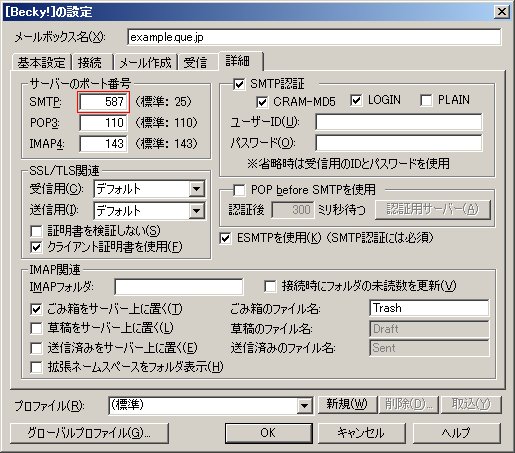The width and height of the screenshot is (515, 453).
Task: Switch to the 基本設定 tab
Action: (41, 62)
